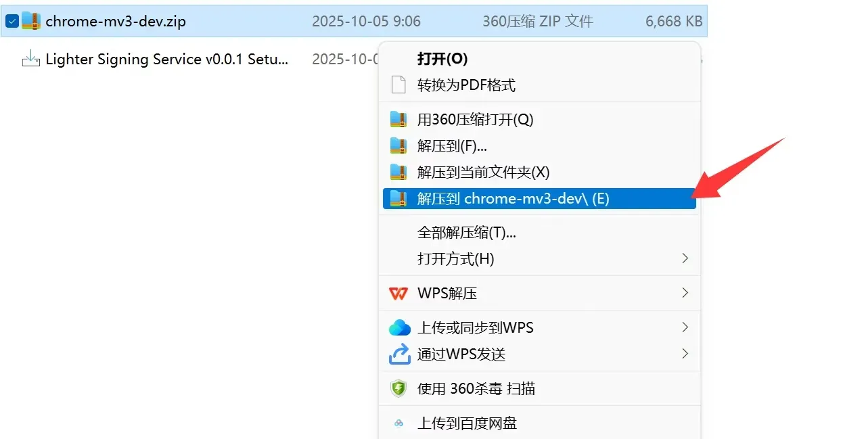868x439 pixels.
Task: Choose 打开(O) from the context menu
Action: pos(539,59)
